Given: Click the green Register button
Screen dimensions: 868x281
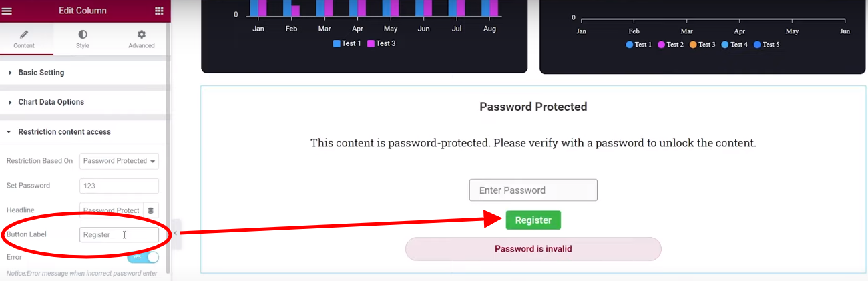Looking at the screenshot, I should (533, 220).
